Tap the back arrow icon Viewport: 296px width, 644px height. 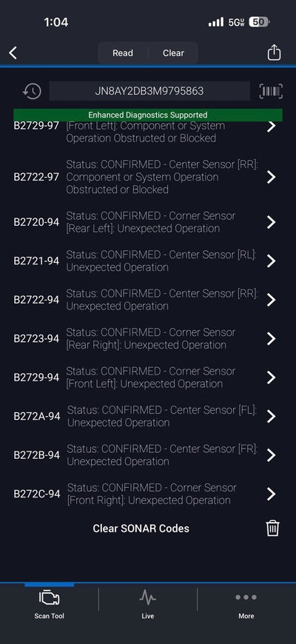13,53
